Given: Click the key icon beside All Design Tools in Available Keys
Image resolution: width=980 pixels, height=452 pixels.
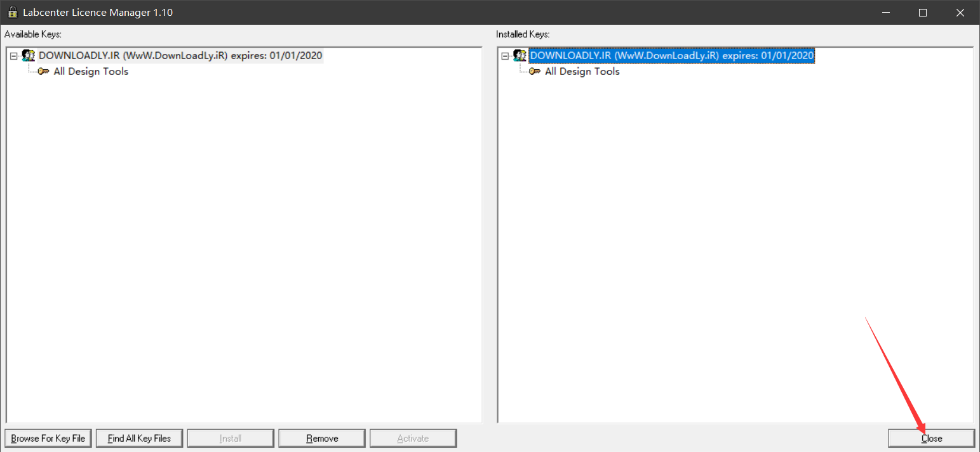Looking at the screenshot, I should coord(44,72).
